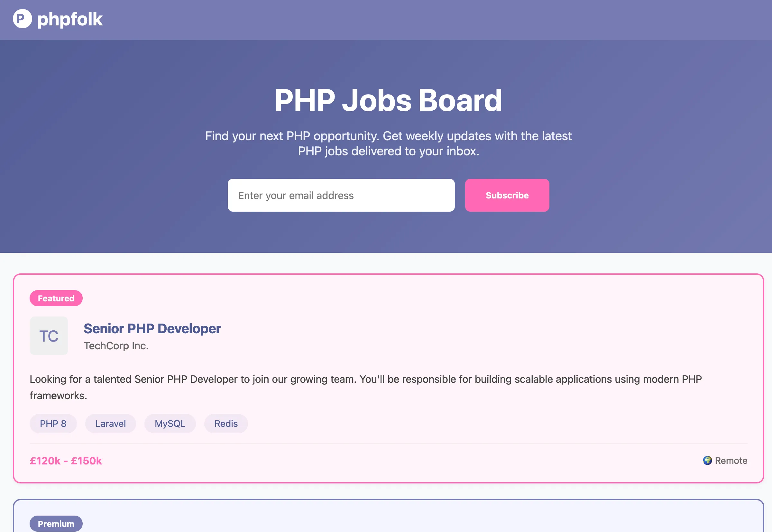This screenshot has width=772, height=532.
Task: Select the PHP 8 skill tag
Action: coord(53,423)
